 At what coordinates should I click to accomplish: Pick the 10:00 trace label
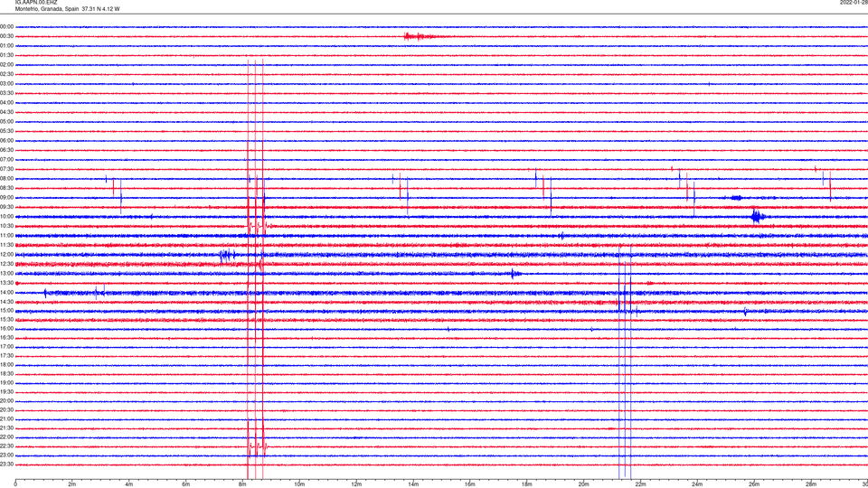click(x=6, y=216)
